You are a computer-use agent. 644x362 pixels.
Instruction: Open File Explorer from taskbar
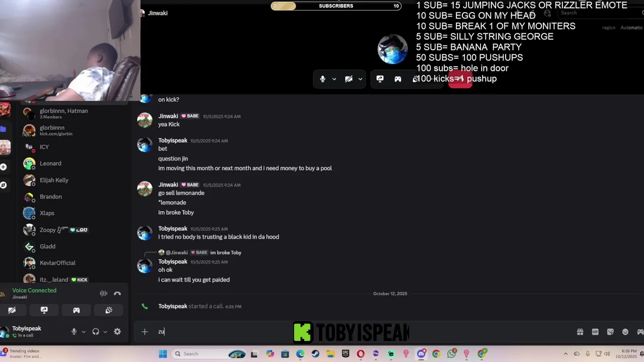pos(330,354)
